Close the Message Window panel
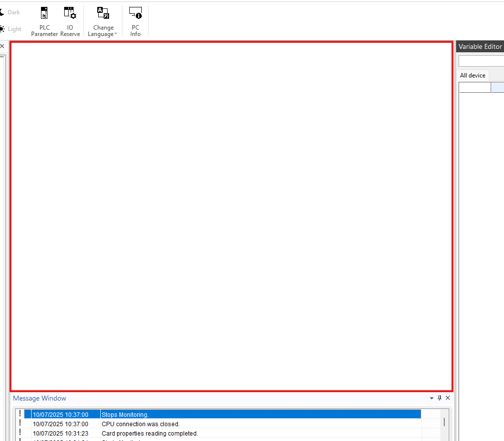 coord(448,398)
